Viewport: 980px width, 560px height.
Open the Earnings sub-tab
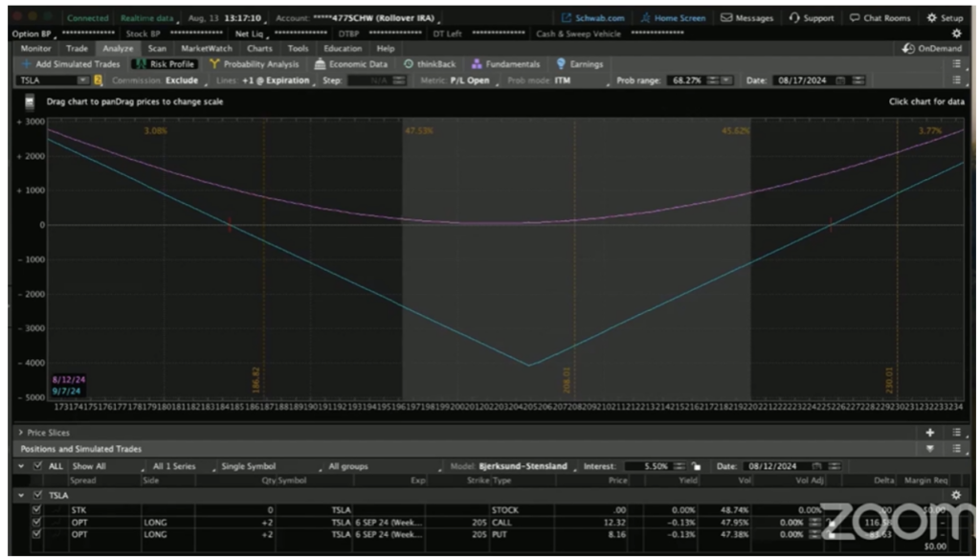coord(579,64)
